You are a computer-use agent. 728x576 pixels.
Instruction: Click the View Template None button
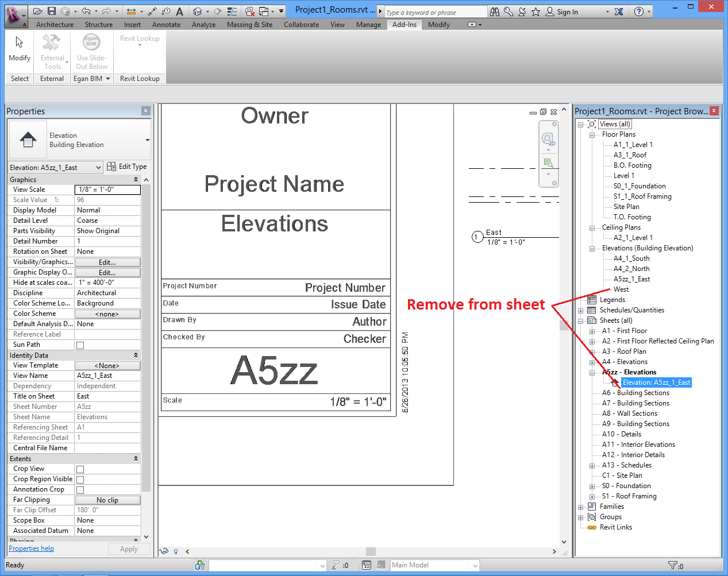[x=107, y=365]
